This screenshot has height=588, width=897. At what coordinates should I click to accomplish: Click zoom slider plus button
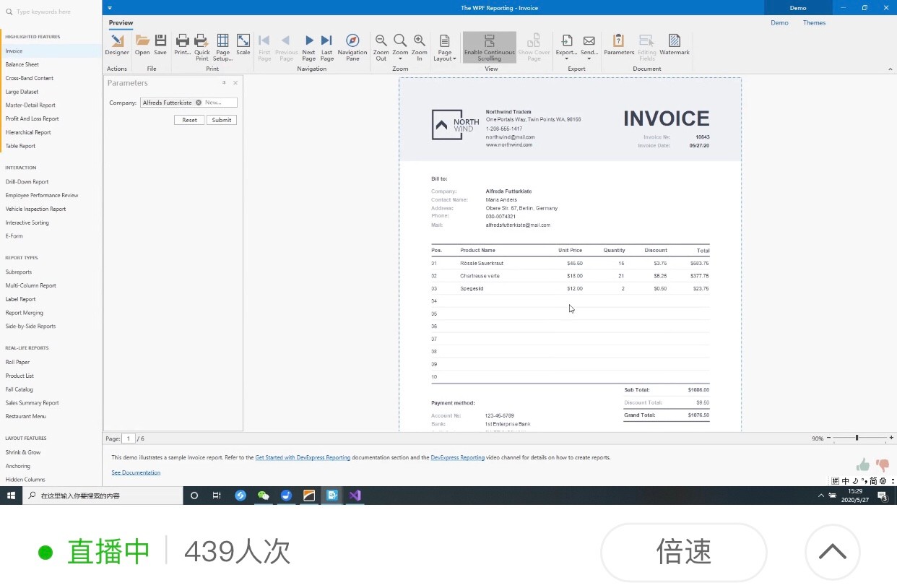tap(892, 438)
